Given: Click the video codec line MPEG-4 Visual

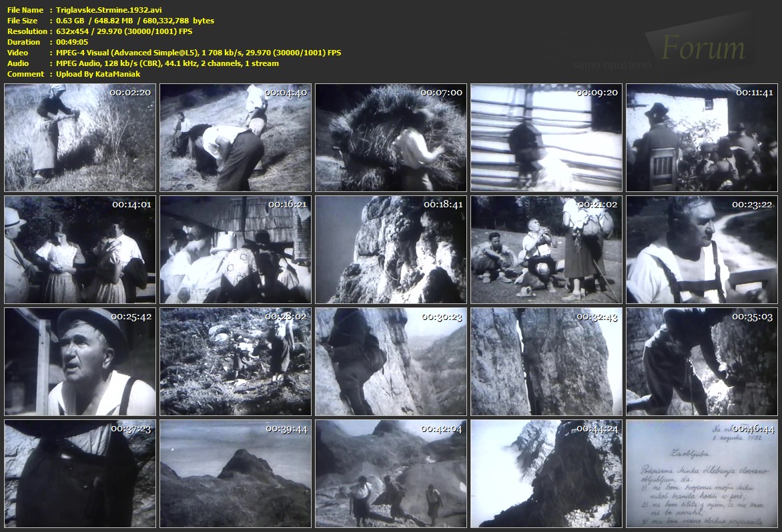Looking at the screenshot, I should (x=198, y=52).
